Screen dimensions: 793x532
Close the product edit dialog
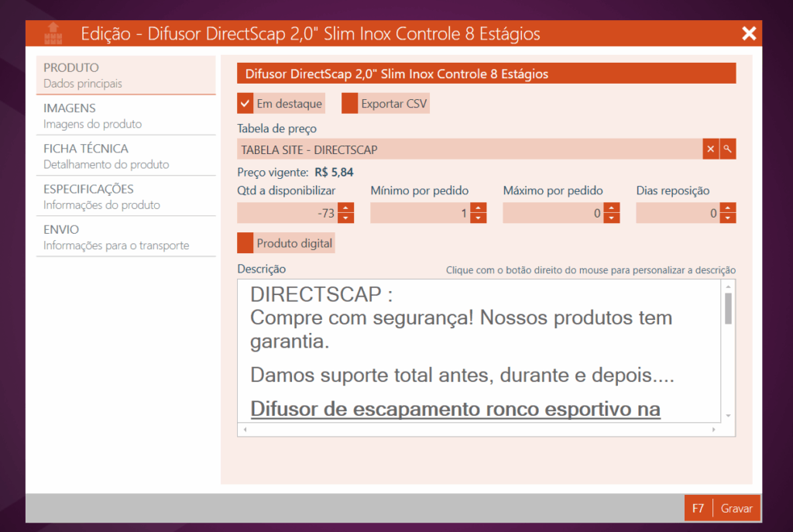748,33
